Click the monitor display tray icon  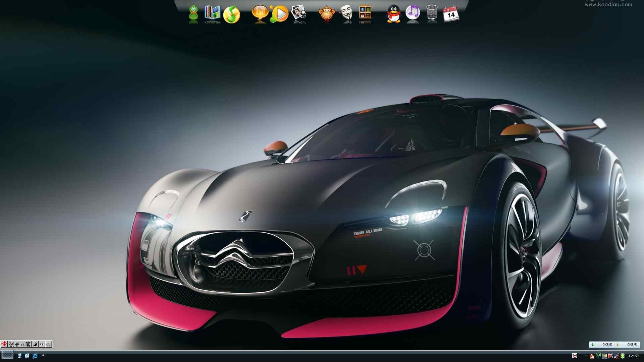[604, 356]
